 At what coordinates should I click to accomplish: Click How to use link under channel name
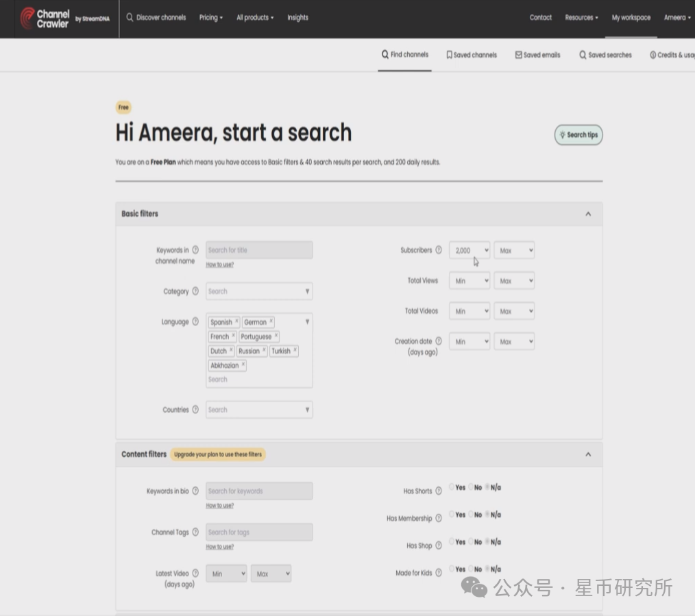(x=219, y=264)
